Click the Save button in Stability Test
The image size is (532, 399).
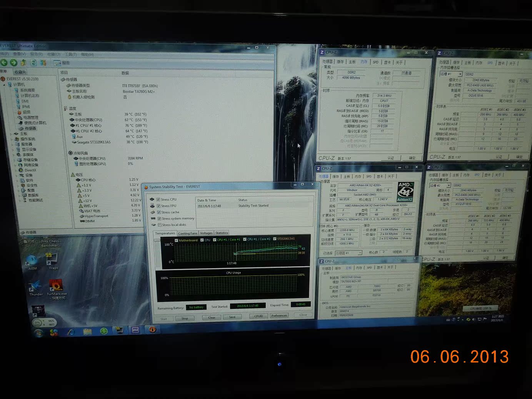[232, 317]
